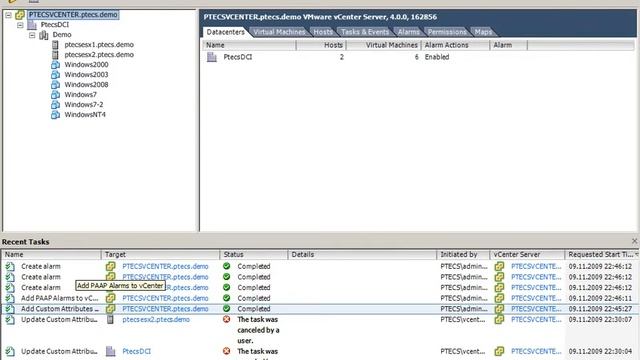Click the WindowsNT4 VM icon
Image resolution: width=640 pixels, height=360 pixels.
coord(56,115)
